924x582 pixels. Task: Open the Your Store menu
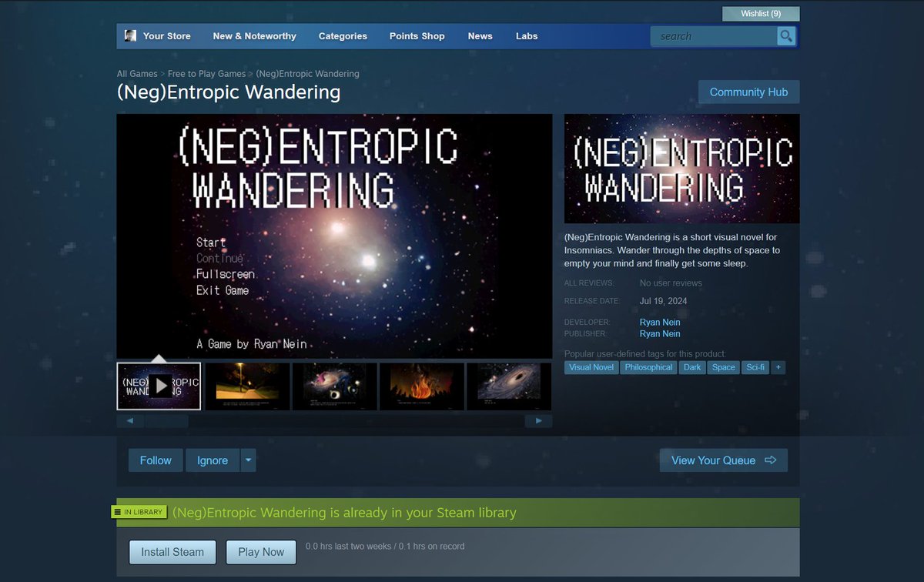coord(167,36)
